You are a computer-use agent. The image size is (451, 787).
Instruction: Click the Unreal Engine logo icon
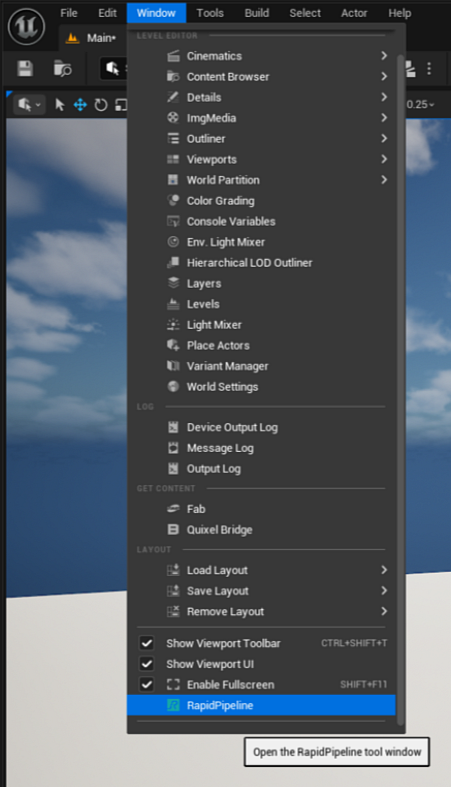[27, 27]
